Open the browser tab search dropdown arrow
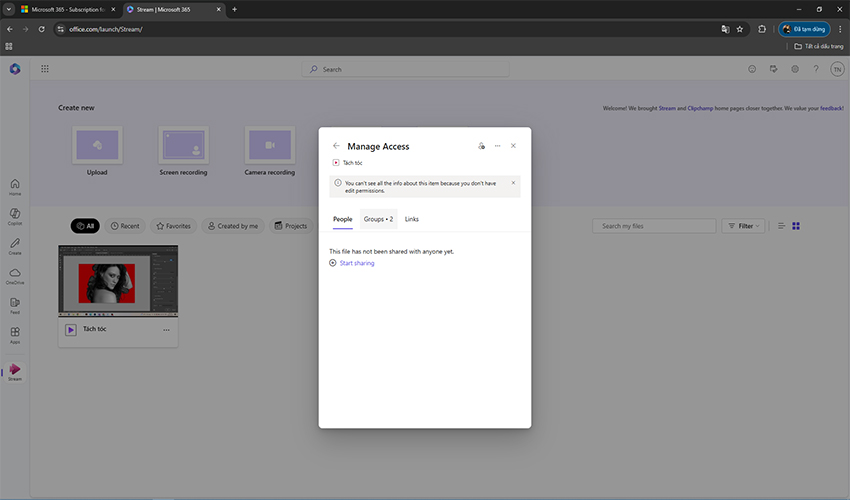Image resolution: width=850 pixels, height=500 pixels. (x=9, y=9)
